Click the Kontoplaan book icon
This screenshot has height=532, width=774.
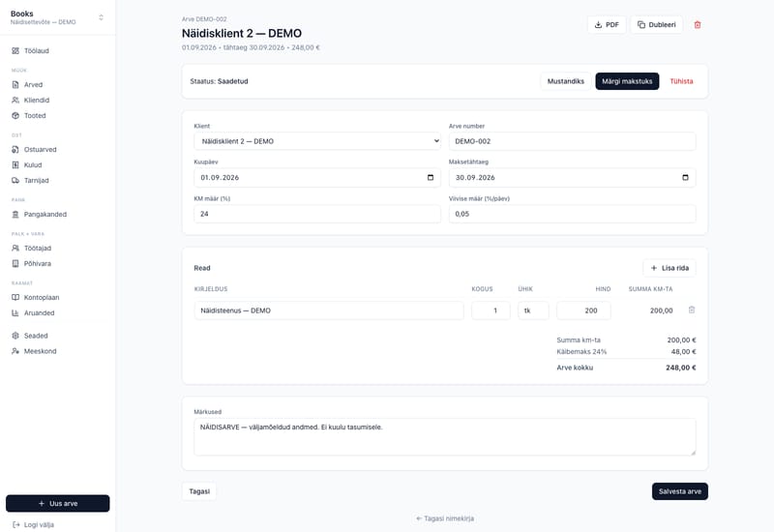tap(15, 298)
